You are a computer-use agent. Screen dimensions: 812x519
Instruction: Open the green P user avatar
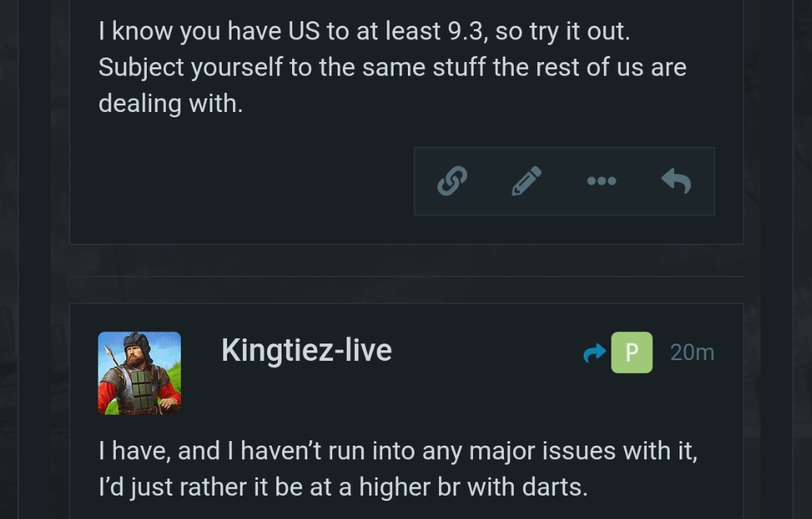click(631, 353)
